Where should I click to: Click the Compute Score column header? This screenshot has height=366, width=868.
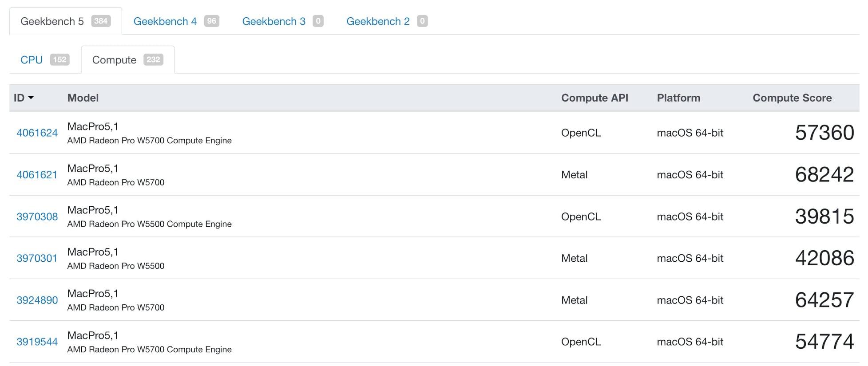point(792,98)
